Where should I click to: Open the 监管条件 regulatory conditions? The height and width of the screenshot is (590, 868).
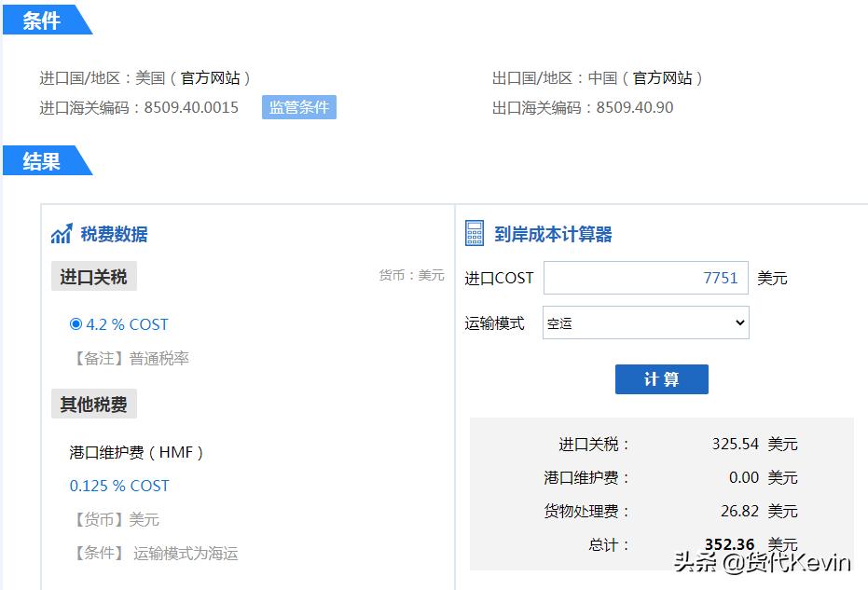coord(298,107)
